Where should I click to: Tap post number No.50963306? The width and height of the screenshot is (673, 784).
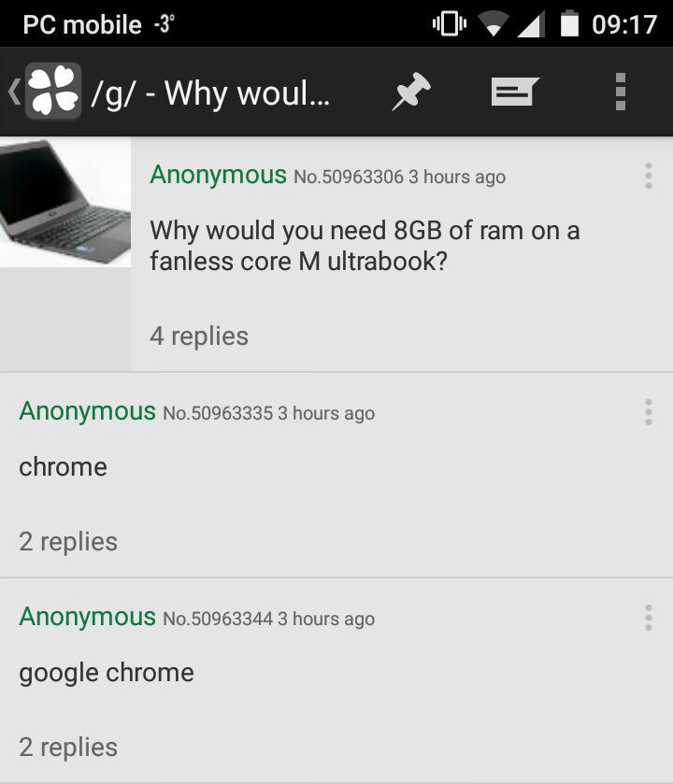[x=349, y=177]
